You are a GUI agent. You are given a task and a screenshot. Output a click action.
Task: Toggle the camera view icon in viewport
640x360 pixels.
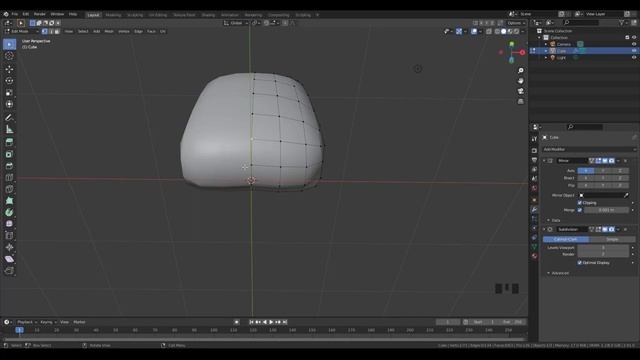coord(521,91)
